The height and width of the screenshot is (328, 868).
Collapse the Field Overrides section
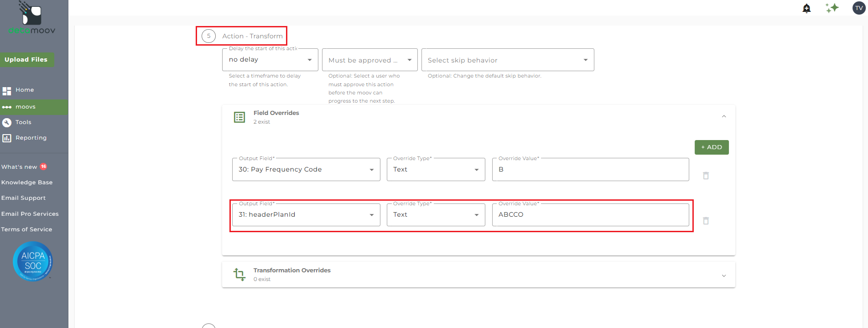click(x=724, y=117)
